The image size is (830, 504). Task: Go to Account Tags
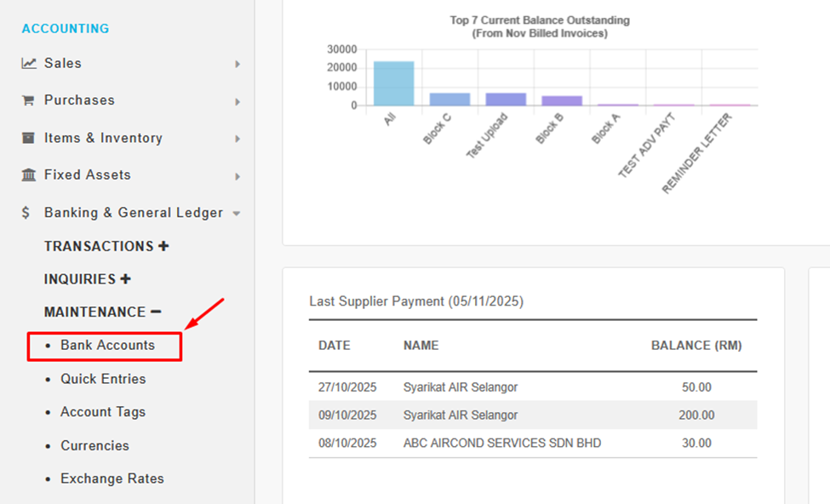click(x=103, y=412)
